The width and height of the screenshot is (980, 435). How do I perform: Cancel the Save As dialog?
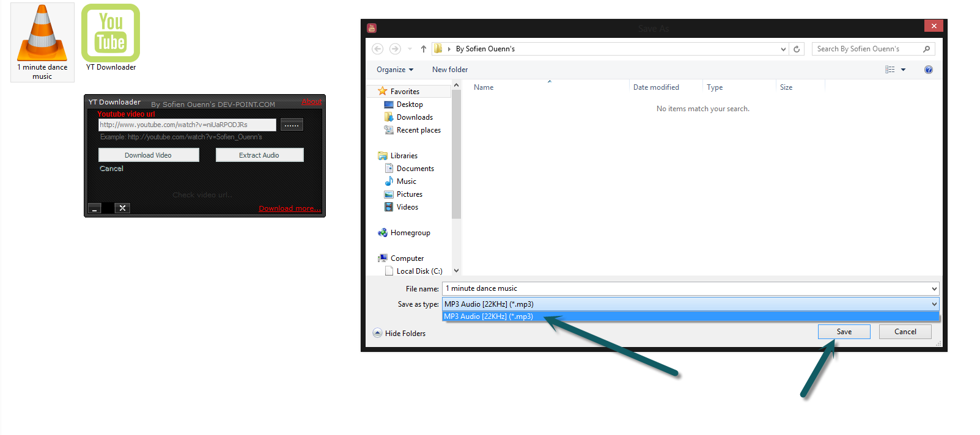coord(905,332)
